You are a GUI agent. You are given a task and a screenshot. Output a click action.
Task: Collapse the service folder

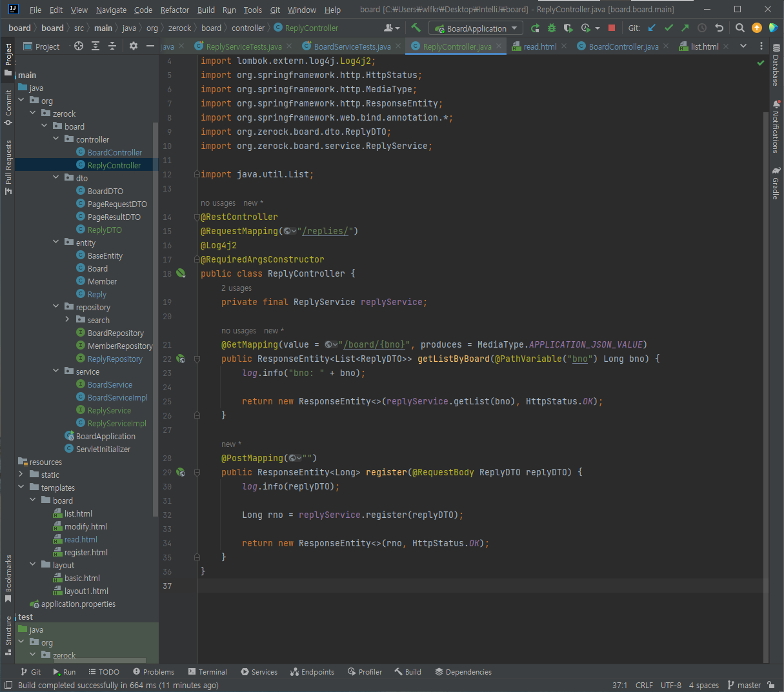point(56,371)
